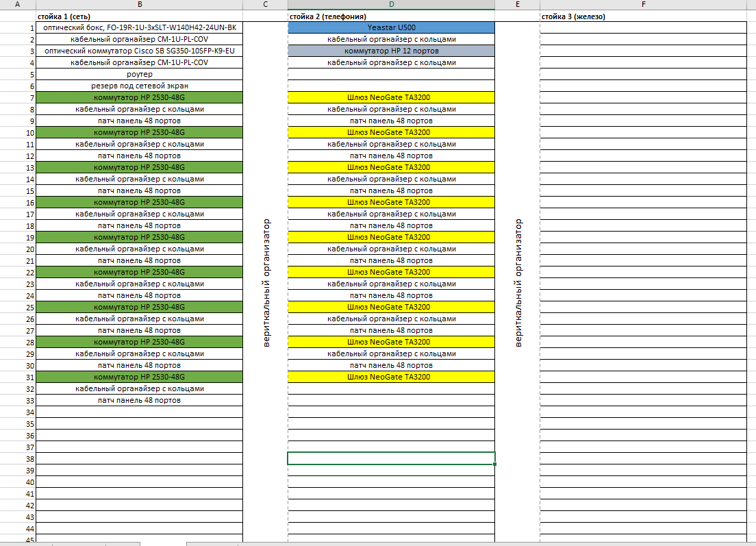Click 'кабельный органайзер CM-1U-PL-COV' in row 4
The image size is (756, 546).
(x=139, y=62)
